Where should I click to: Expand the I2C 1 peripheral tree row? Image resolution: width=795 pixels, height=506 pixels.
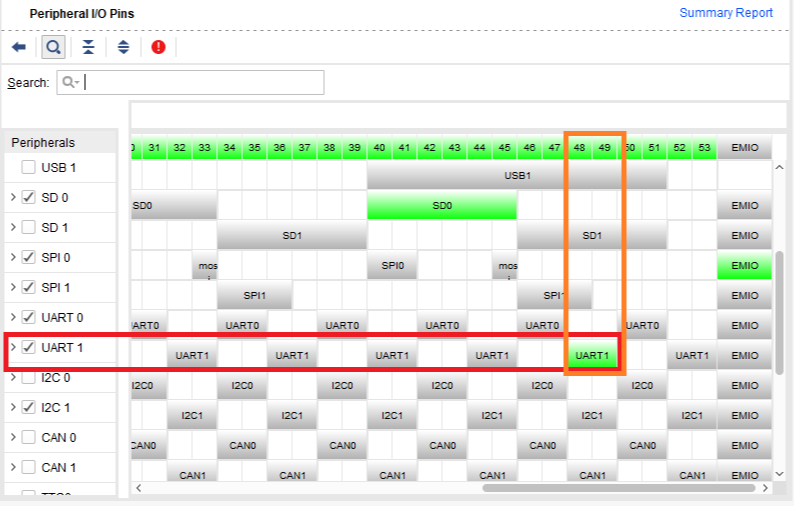tap(13, 408)
